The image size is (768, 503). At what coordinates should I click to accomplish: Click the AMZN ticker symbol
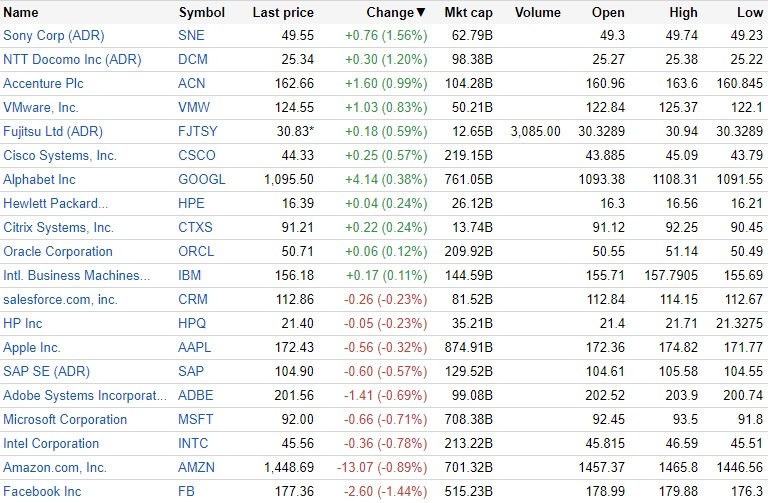195,467
